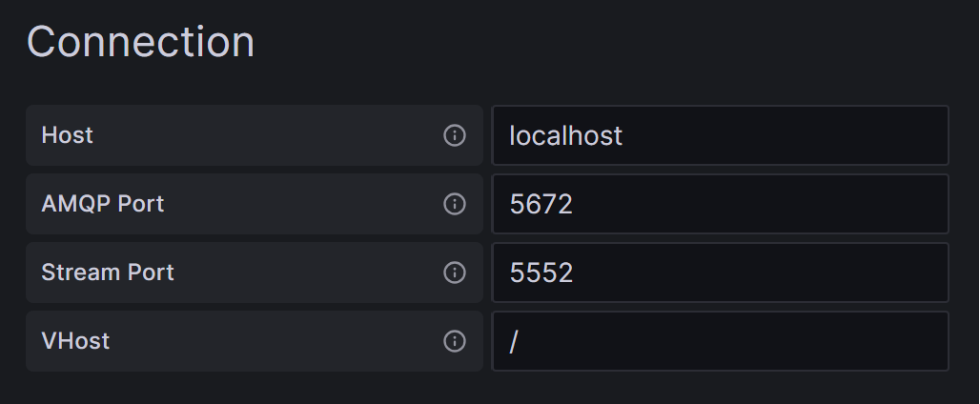This screenshot has height=404, width=980.
Task: Open the Stream Port info icon
Action: [x=455, y=273]
